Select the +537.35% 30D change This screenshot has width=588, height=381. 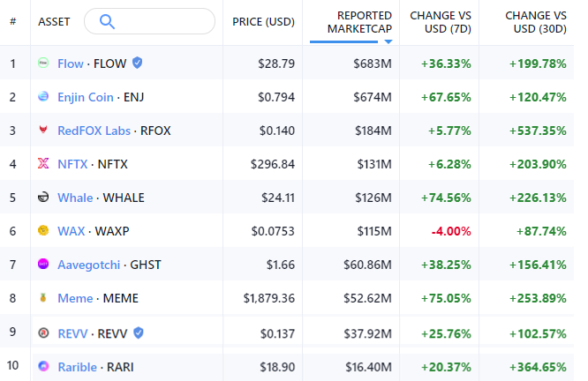point(538,131)
